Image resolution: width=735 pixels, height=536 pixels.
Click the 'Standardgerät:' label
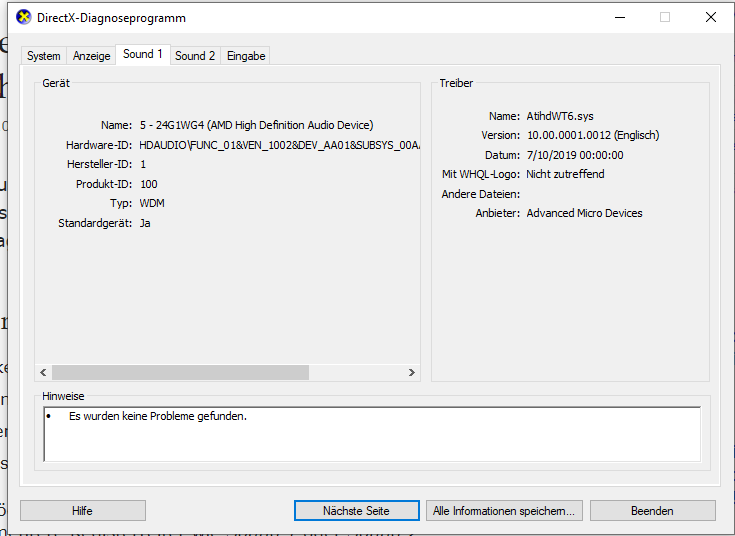(x=95, y=223)
